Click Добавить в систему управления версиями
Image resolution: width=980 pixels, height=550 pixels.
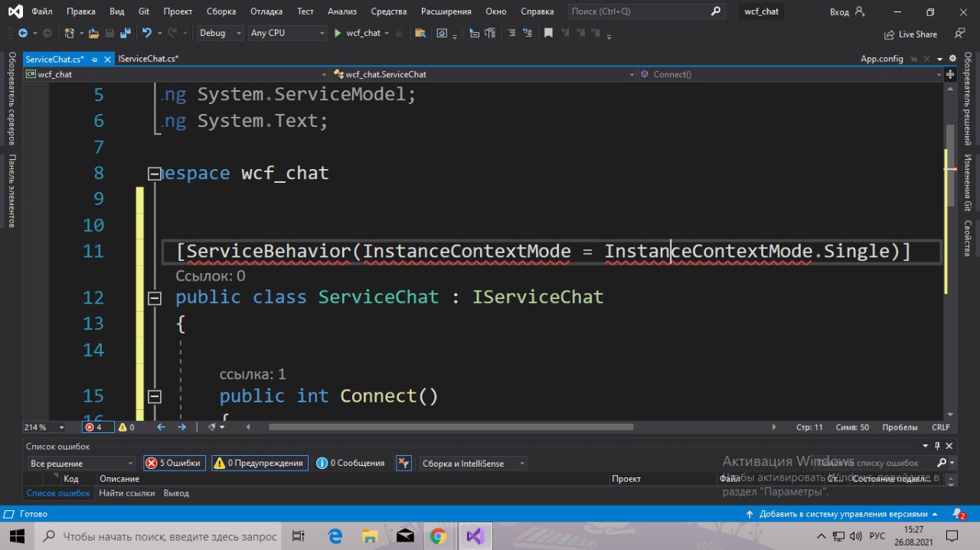[844, 514]
